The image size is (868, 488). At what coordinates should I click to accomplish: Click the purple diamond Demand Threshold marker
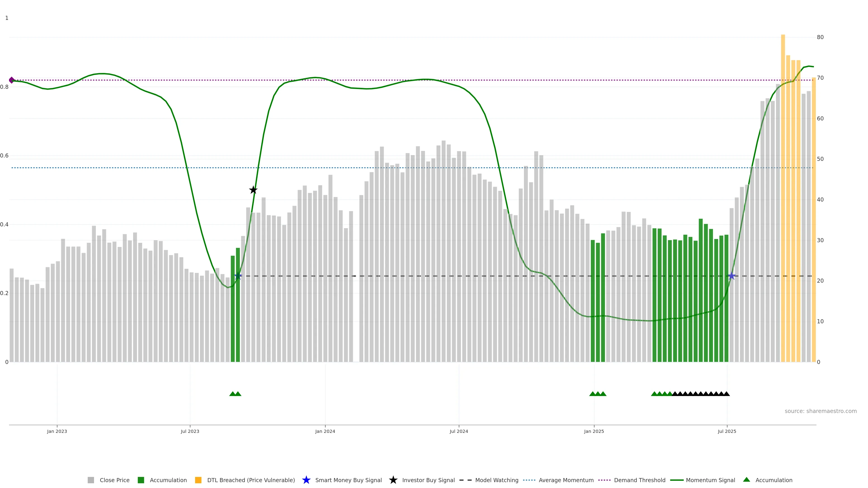(12, 80)
